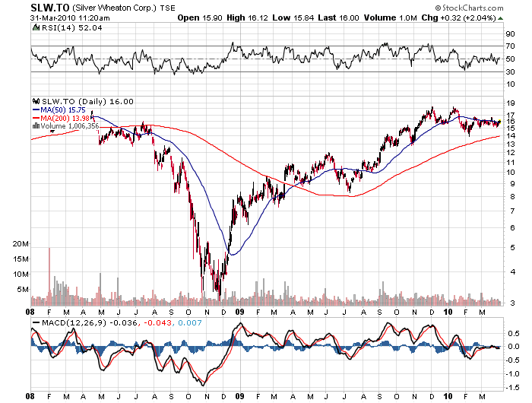Click the Chg +0.32 (+2.04%) value
Screen dimensions: 532x403
coord(470,17)
